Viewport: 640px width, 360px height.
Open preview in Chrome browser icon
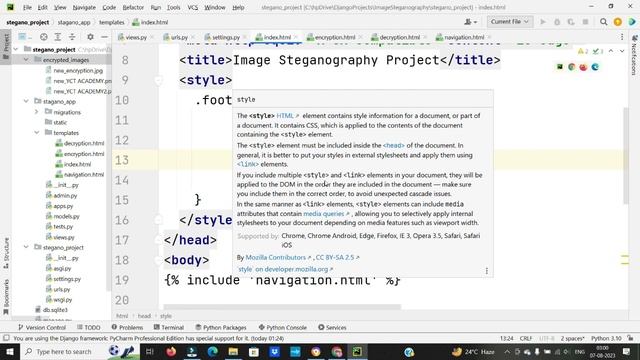point(571,67)
